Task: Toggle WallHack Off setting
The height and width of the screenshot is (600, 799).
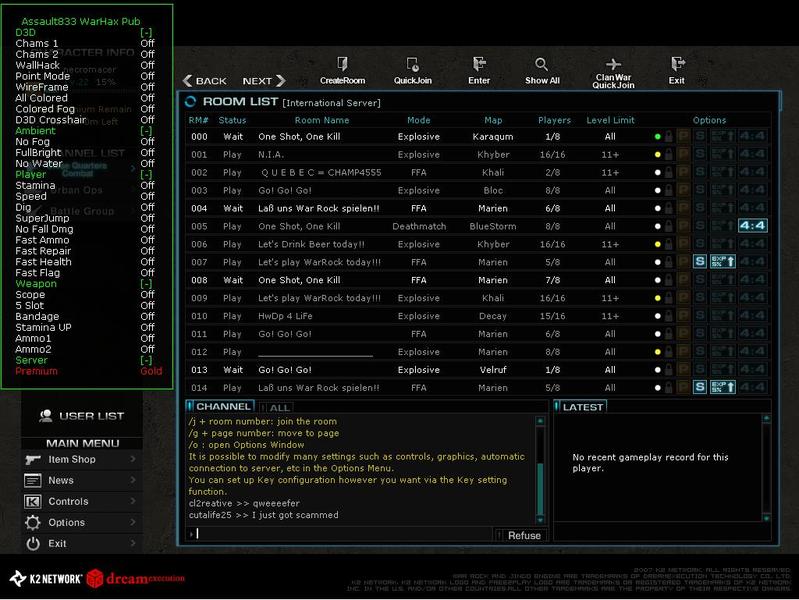Action: (x=147, y=65)
